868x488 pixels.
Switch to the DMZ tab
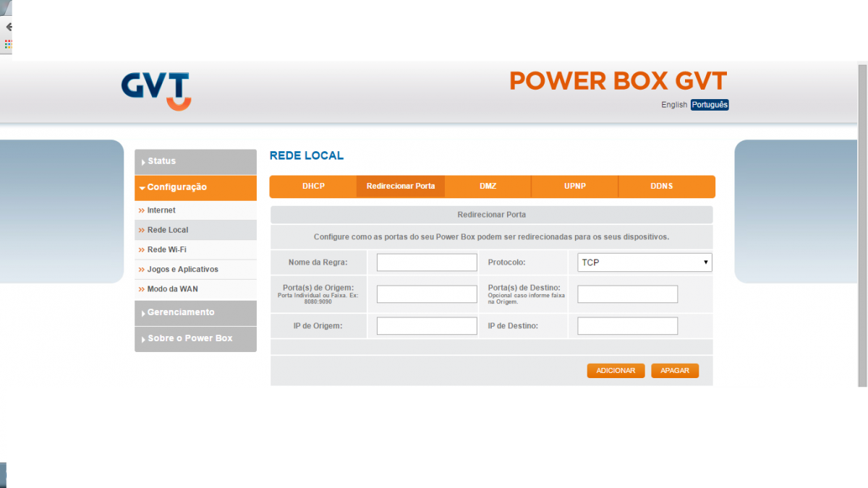pos(488,187)
